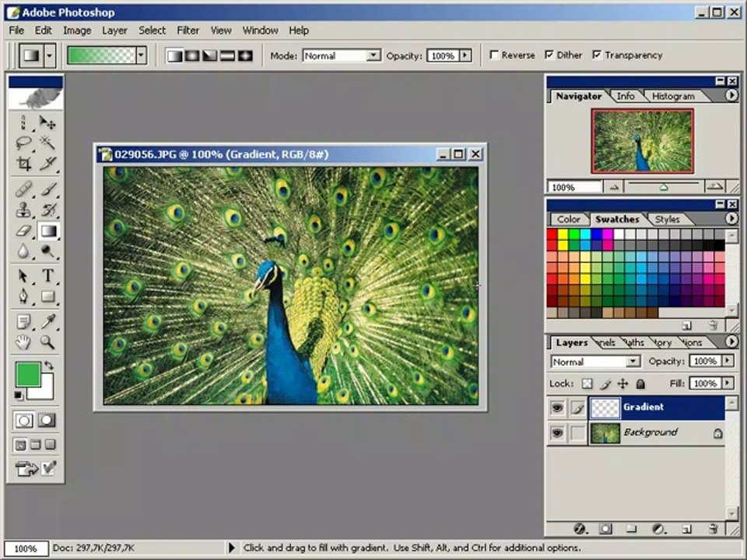Image resolution: width=747 pixels, height=560 pixels.
Task: Open the Fill percentage arrow
Action: coord(728,383)
